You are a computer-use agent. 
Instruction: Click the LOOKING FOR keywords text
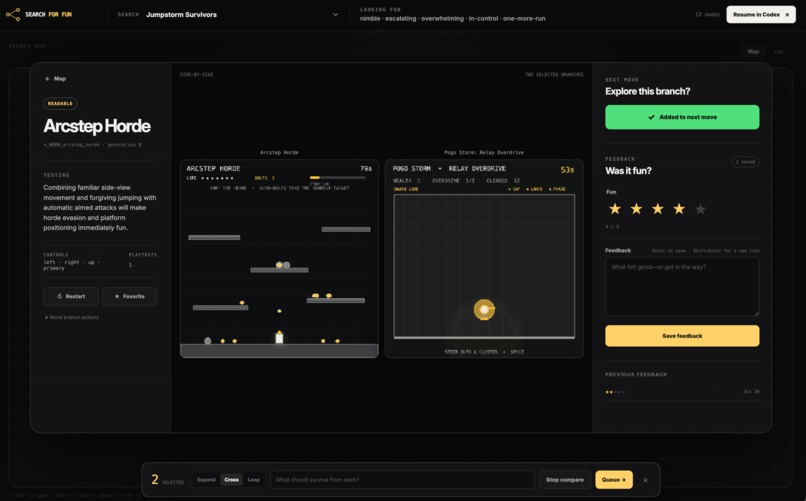pyautogui.click(x=452, y=18)
